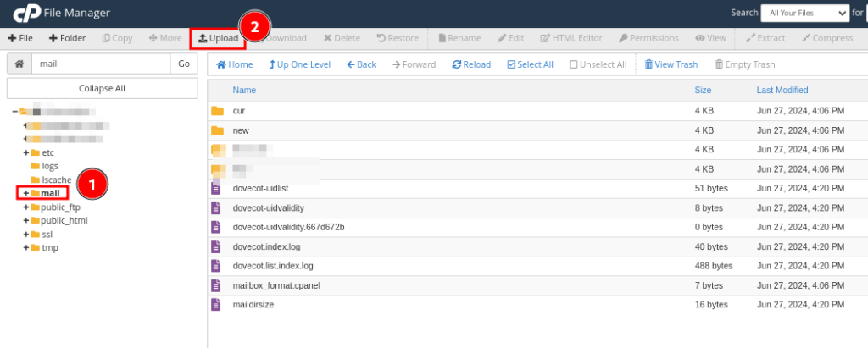Click the maildirsize file icon

pyautogui.click(x=216, y=304)
